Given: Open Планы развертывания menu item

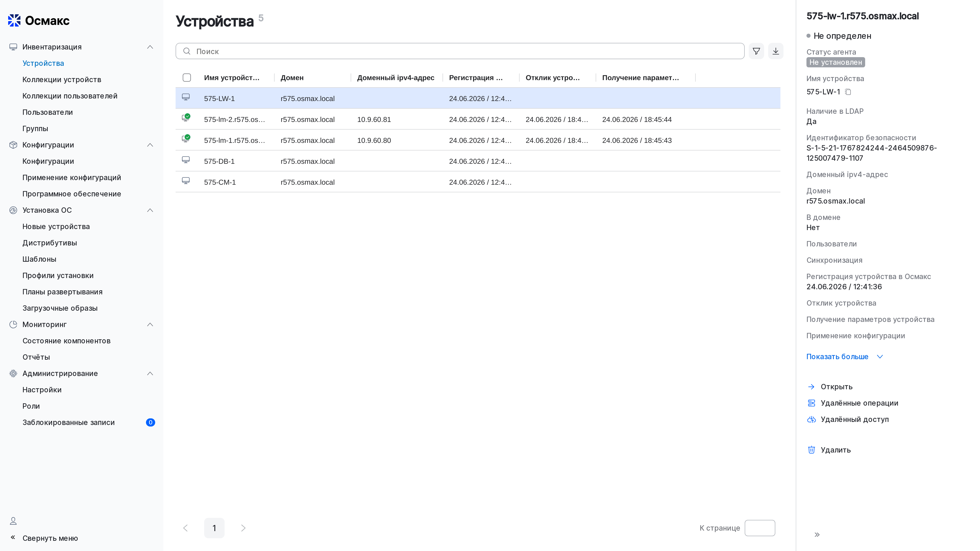Looking at the screenshot, I should pyautogui.click(x=62, y=292).
